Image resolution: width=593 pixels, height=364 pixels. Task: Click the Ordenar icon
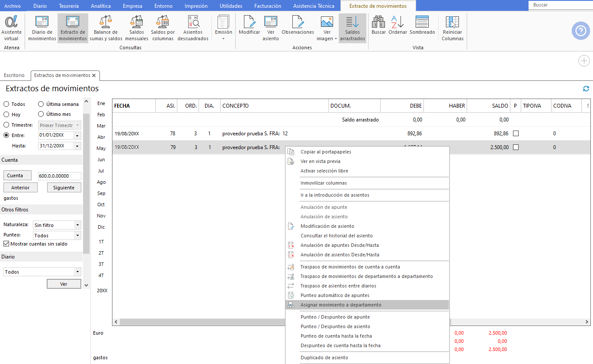[397, 26]
